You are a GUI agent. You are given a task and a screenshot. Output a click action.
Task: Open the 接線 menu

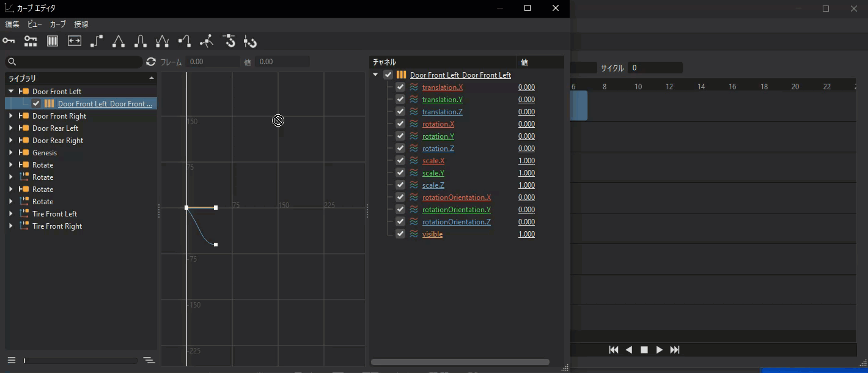pos(81,24)
